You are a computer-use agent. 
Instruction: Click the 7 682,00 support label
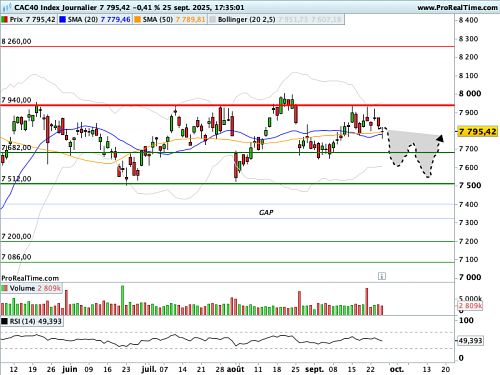click(x=16, y=148)
